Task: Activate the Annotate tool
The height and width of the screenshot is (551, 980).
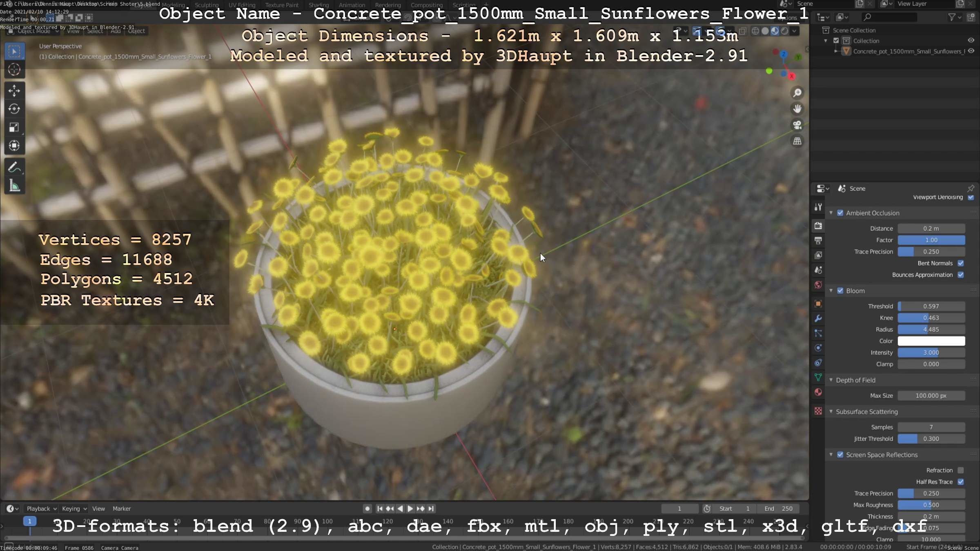Action: [14, 167]
